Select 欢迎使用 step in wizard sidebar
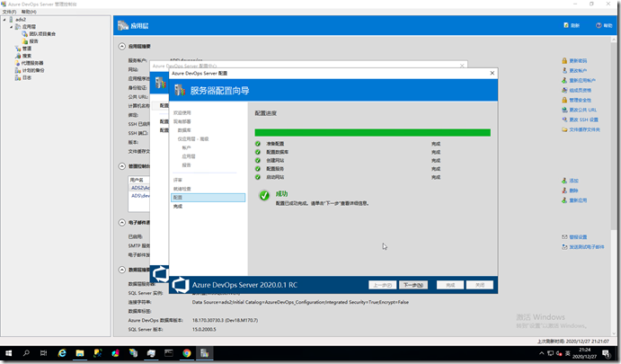Image resolution: width=621 pixels, height=364 pixels. pos(182,113)
